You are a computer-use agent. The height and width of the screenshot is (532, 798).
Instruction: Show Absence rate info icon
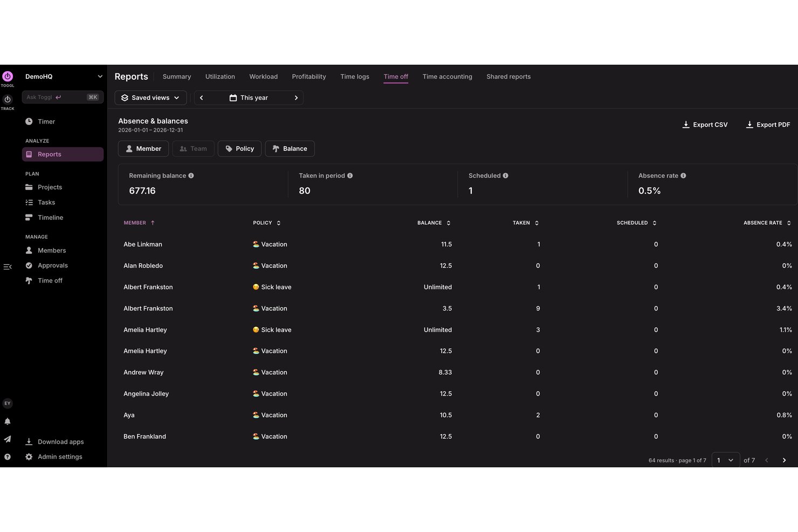(x=683, y=176)
